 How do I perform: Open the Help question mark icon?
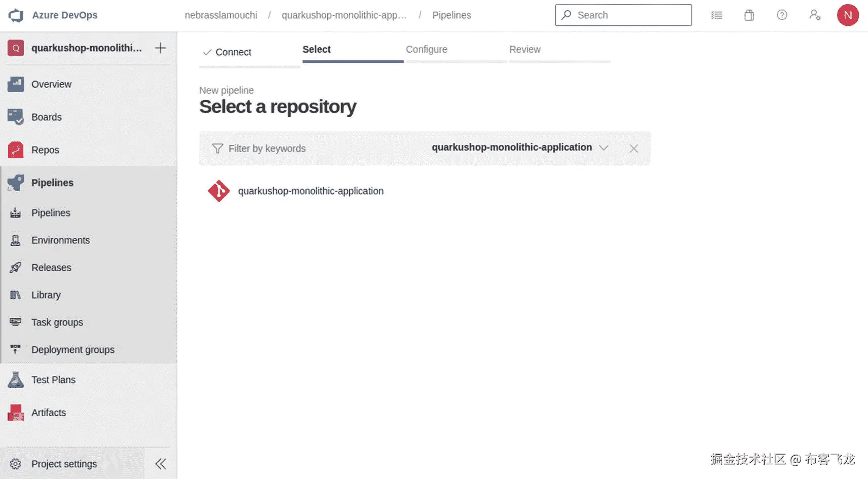782,15
